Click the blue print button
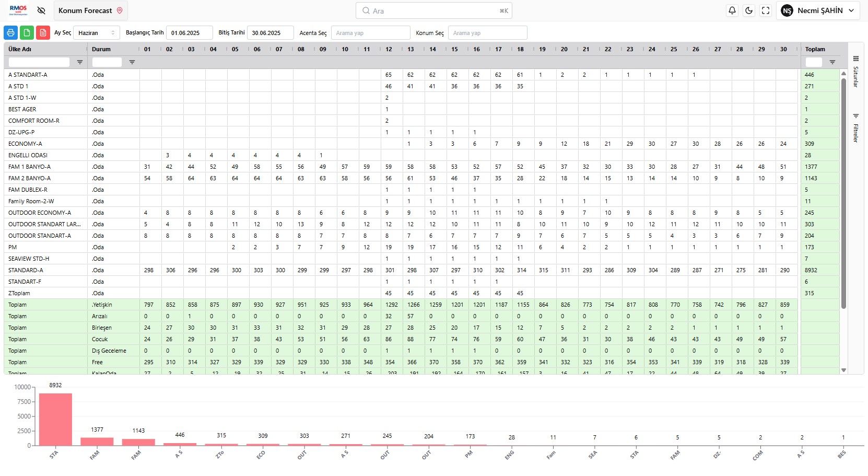The height and width of the screenshot is (476, 868). tap(10, 32)
